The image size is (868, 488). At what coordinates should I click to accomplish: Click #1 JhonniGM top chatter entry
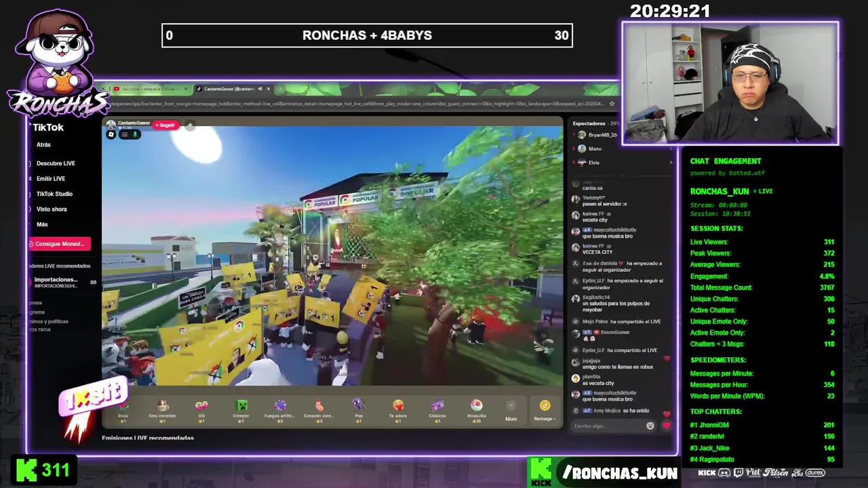pyautogui.click(x=762, y=425)
